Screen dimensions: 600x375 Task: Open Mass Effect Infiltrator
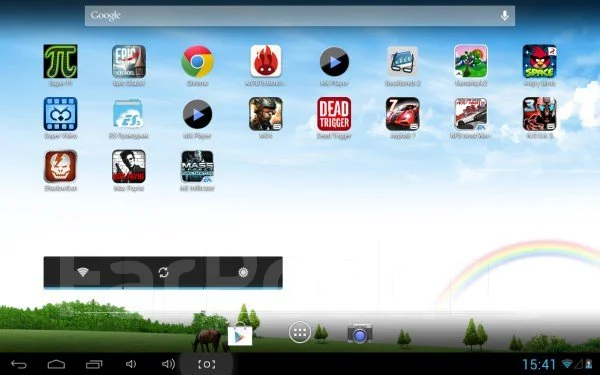tap(197, 166)
